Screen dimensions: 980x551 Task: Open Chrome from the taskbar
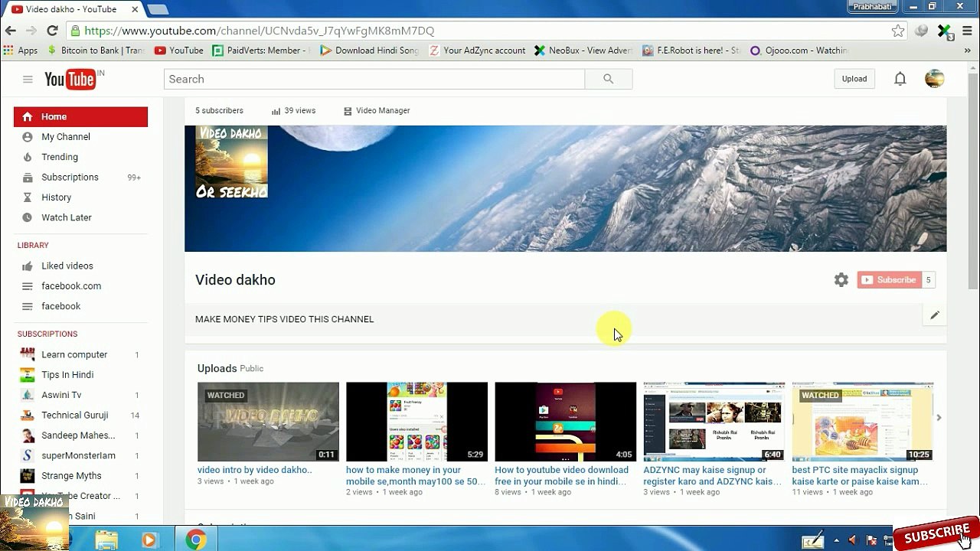point(196,540)
